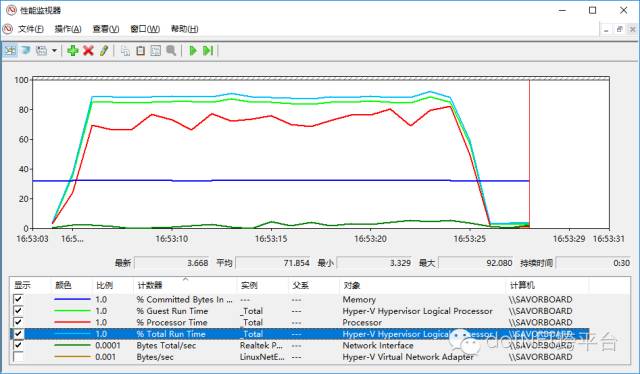Click the green play Unfreeze Display icon
Screen dimensions: 640x374
pos(193,51)
